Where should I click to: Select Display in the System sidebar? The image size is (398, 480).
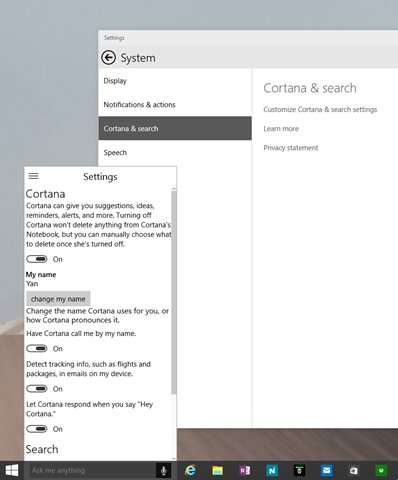click(175, 81)
